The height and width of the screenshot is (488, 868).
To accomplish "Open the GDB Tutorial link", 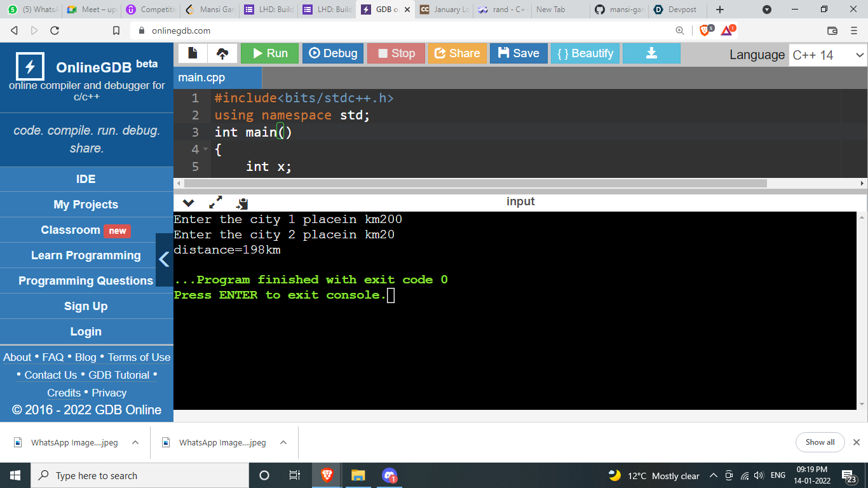I will [x=119, y=375].
